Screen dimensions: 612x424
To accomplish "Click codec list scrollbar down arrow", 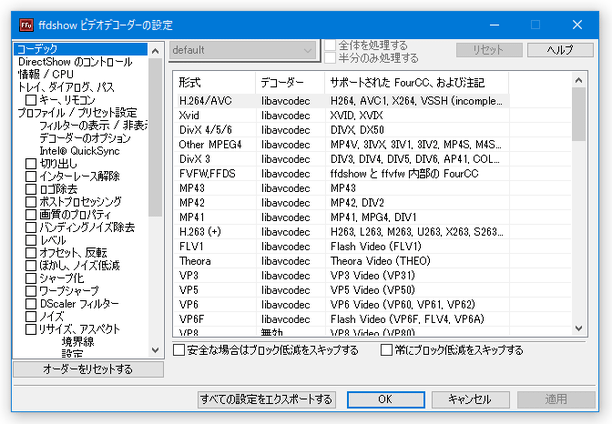I will [578, 328].
